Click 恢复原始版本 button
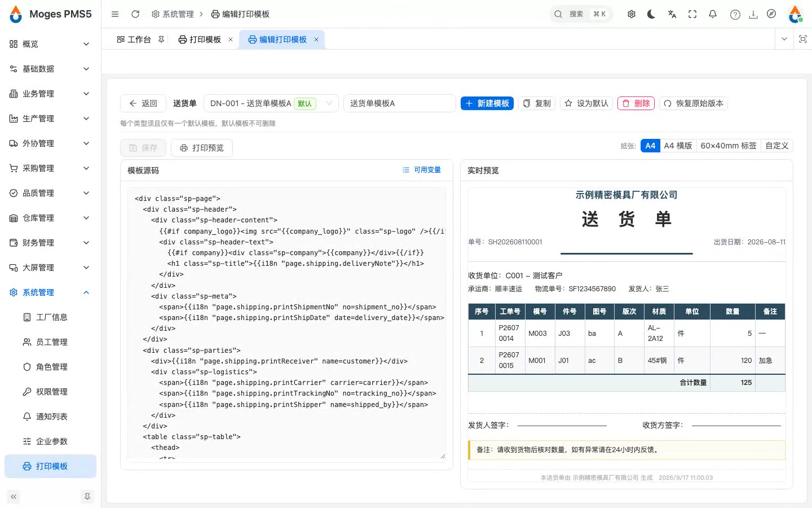812x508 pixels. click(x=694, y=103)
